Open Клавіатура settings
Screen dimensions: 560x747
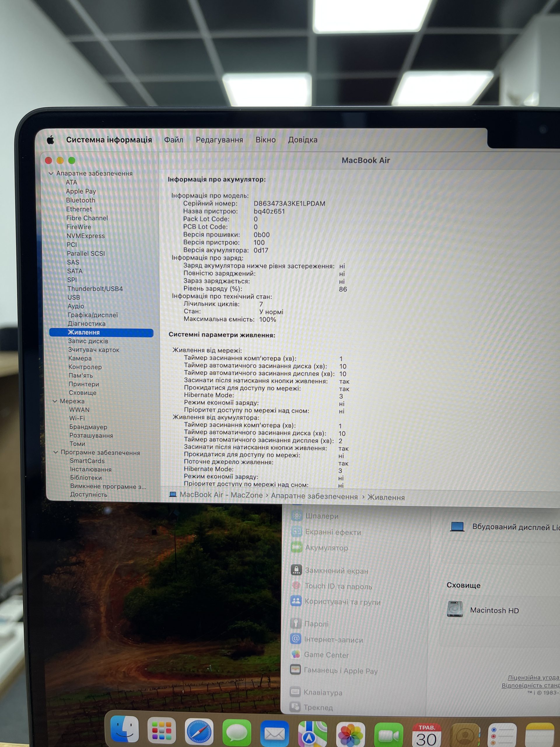coord(316,692)
